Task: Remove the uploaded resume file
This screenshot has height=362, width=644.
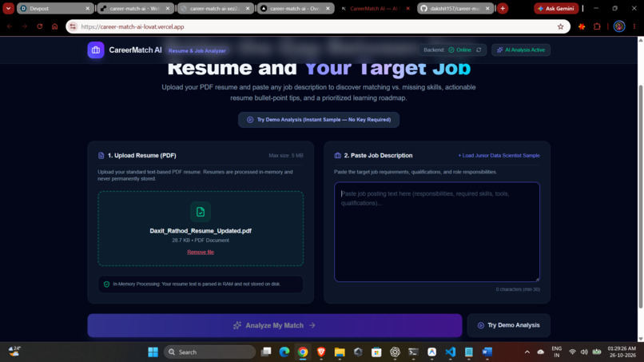Action: click(201, 252)
